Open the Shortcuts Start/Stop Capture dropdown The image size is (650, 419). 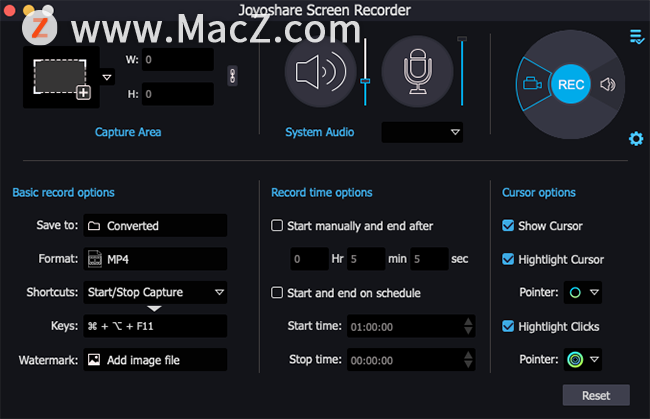pyautogui.click(x=155, y=292)
